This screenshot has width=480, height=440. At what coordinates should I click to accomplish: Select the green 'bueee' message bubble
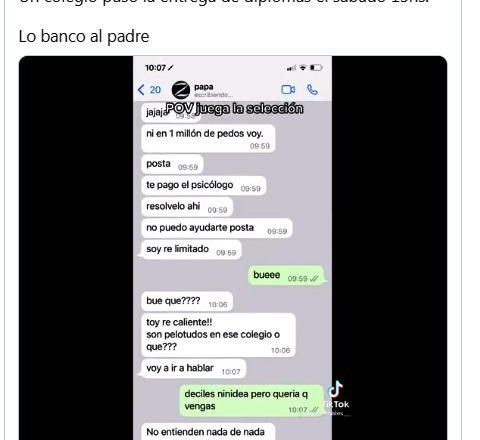[x=286, y=276]
